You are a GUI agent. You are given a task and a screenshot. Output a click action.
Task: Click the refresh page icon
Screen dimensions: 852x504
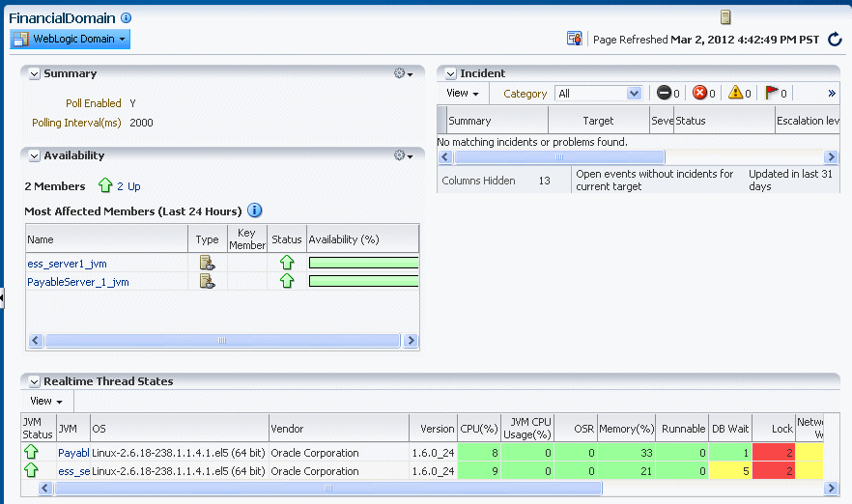pyautogui.click(x=835, y=39)
